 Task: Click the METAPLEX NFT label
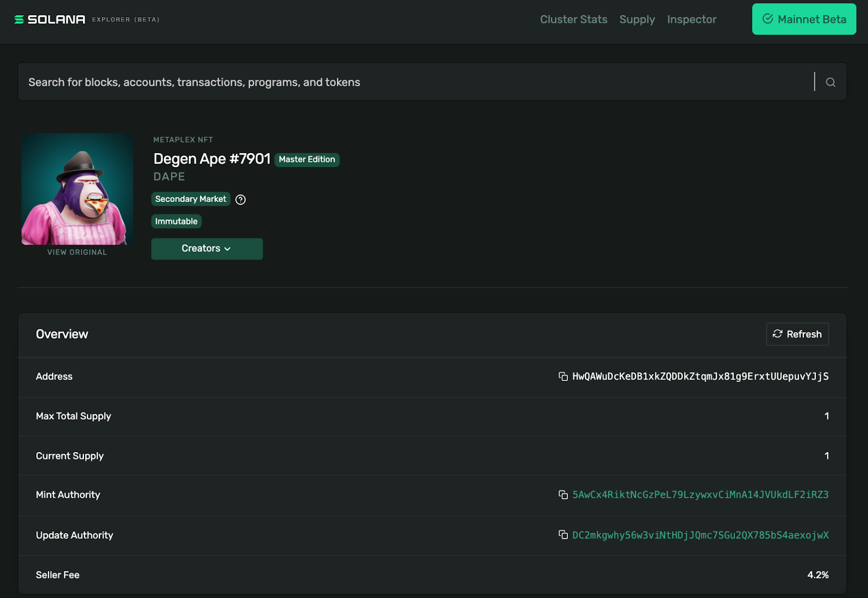183,140
